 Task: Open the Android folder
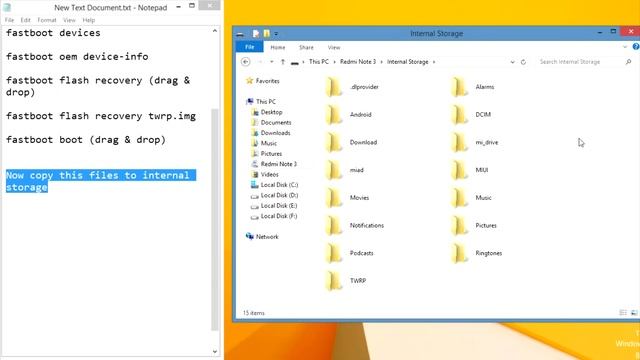(x=349, y=115)
